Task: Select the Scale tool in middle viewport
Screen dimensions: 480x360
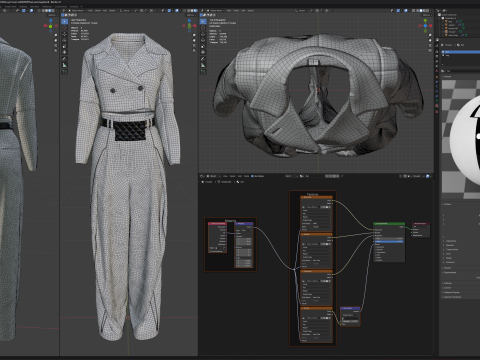Action: (x=64, y=46)
